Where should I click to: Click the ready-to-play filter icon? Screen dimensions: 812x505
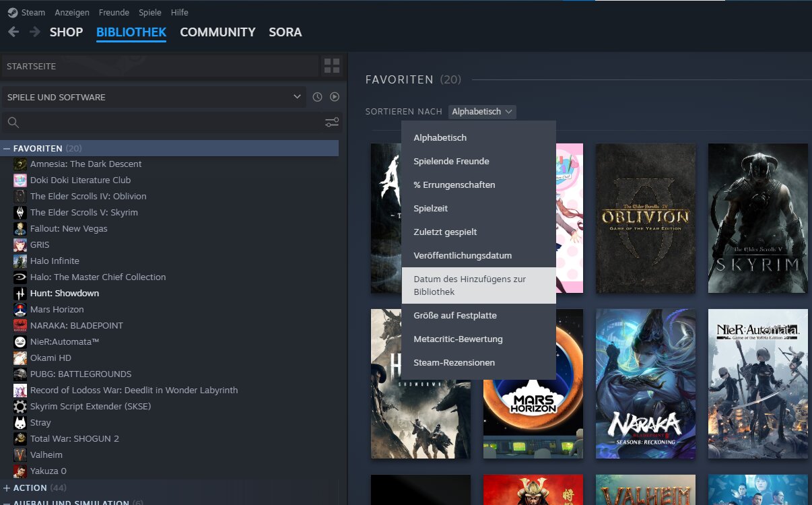335,97
